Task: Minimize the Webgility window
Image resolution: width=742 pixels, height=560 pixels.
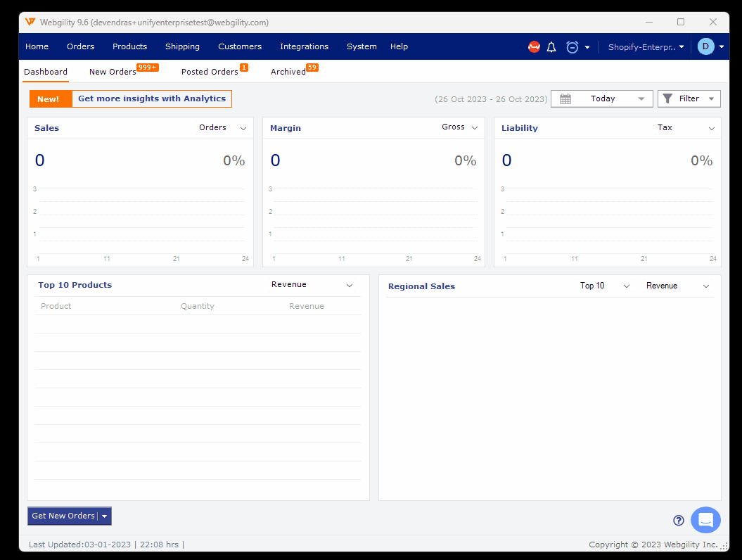Action: (x=648, y=22)
